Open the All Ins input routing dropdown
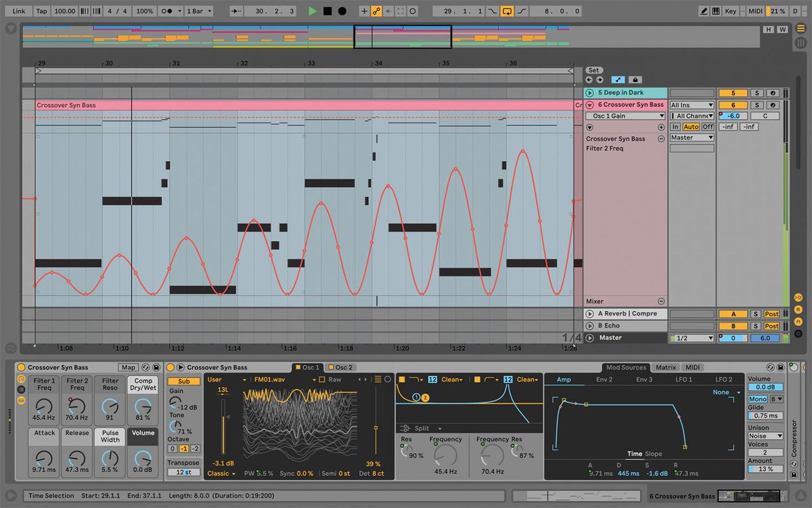This screenshot has height=508, width=812. pyautogui.click(x=691, y=104)
